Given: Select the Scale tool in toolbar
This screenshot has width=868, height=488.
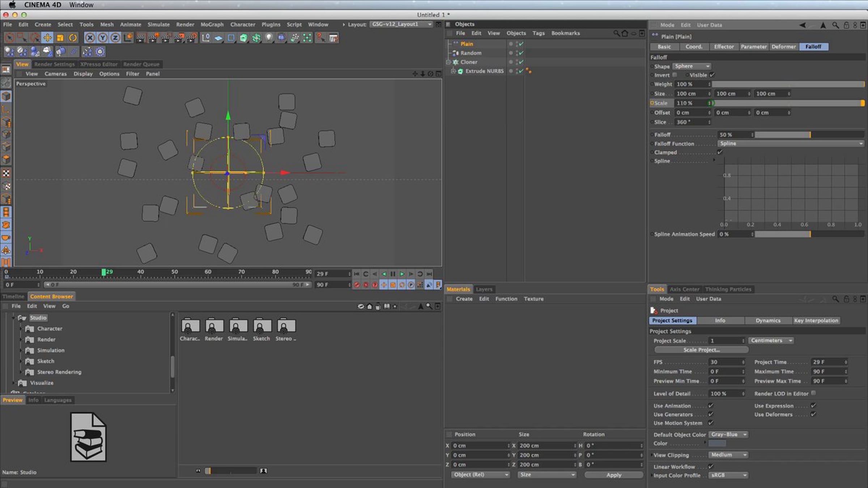Looking at the screenshot, I should (x=60, y=38).
